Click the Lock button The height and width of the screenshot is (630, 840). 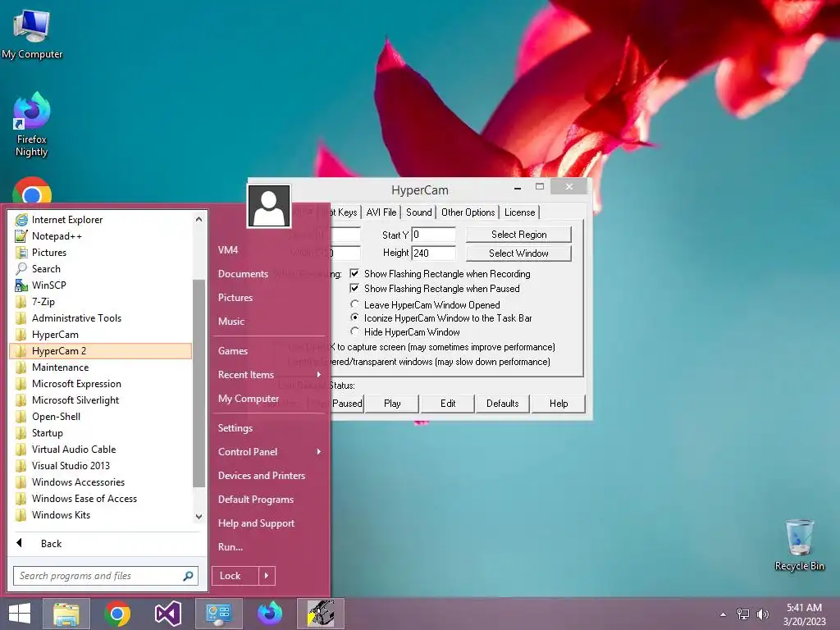[235, 576]
